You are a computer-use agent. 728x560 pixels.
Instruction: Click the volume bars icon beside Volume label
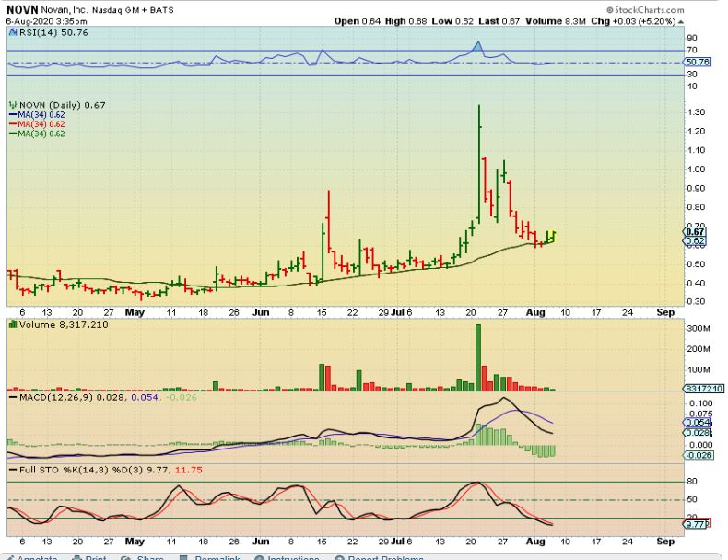[13, 324]
